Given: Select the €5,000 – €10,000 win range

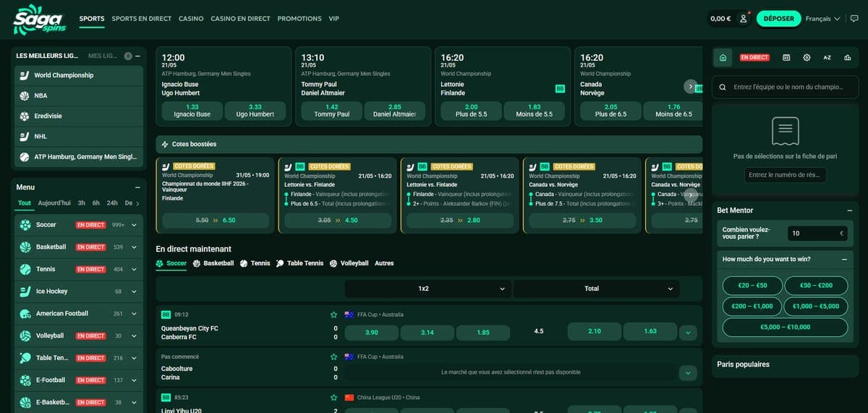Looking at the screenshot, I should point(785,327).
